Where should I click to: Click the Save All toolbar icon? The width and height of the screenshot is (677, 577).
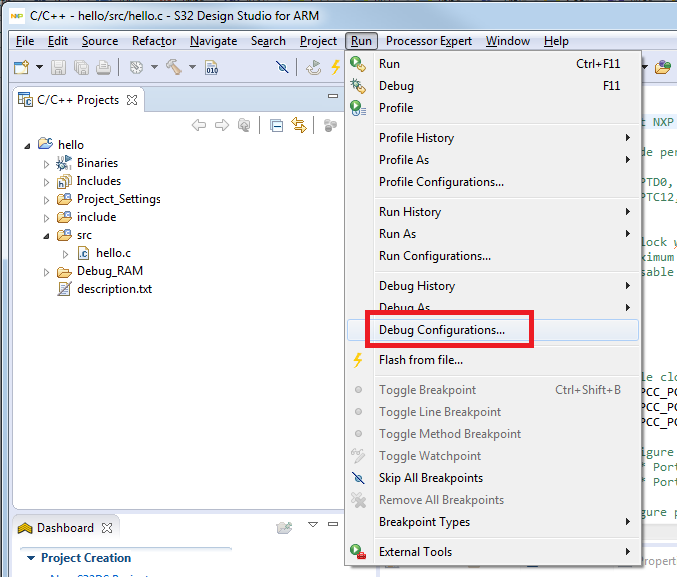tap(81, 67)
